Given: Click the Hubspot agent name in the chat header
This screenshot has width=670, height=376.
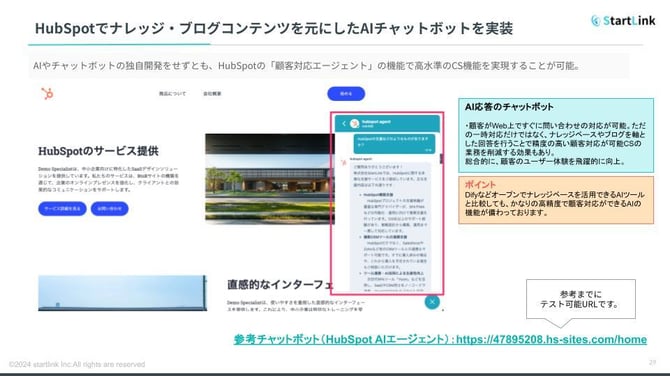Looking at the screenshot, I should [376, 122].
